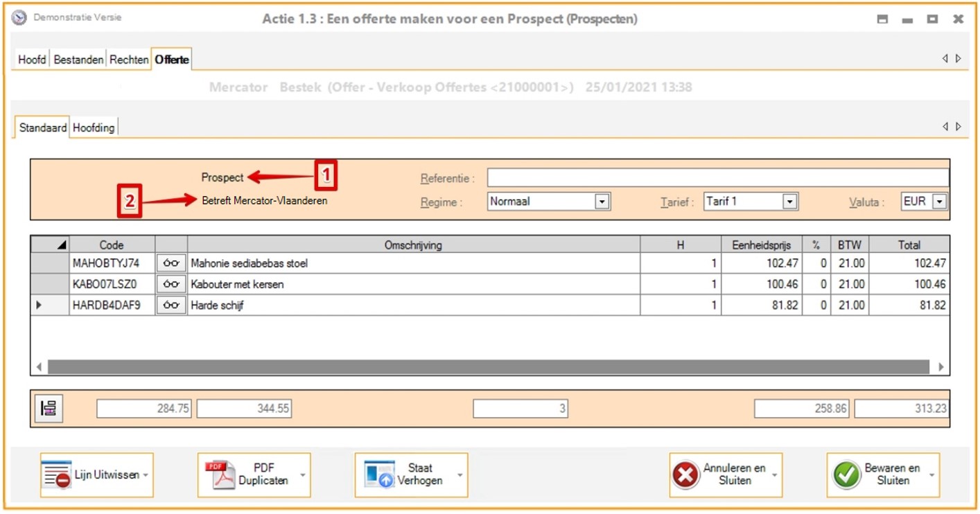980x514 pixels.
Task: Click the horizontal grid scrollbar
Action: click(489, 366)
